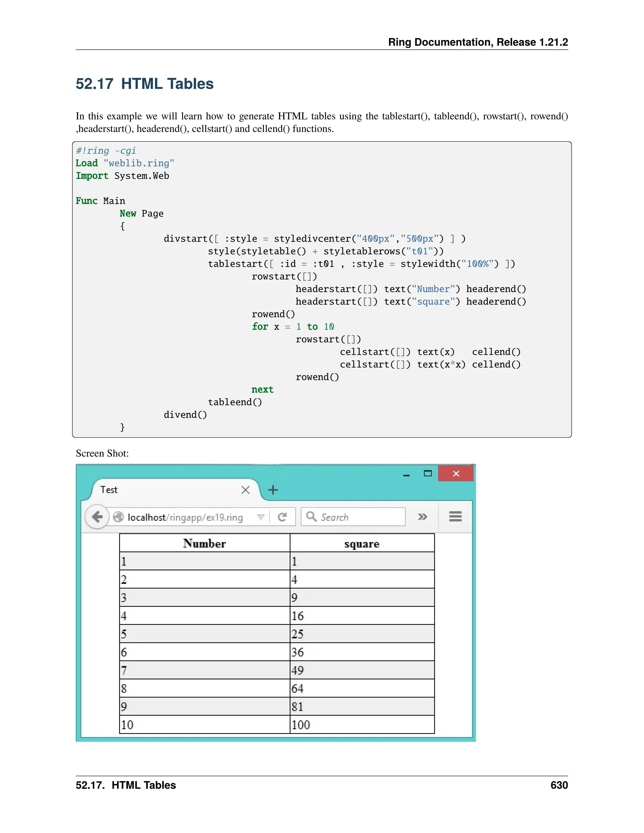Open the hamburger menu icon
Image resolution: width=644 pixels, height=833 pixels.
pos(455,516)
